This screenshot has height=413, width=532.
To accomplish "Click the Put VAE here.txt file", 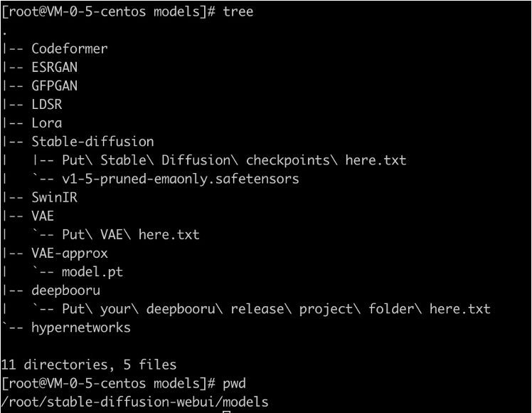I will [x=131, y=234].
